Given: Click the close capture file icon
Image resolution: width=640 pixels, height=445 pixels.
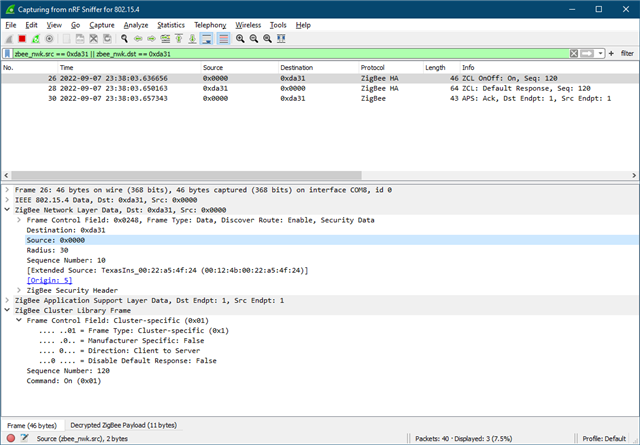Looking at the screenshot, I should tap(93, 39).
